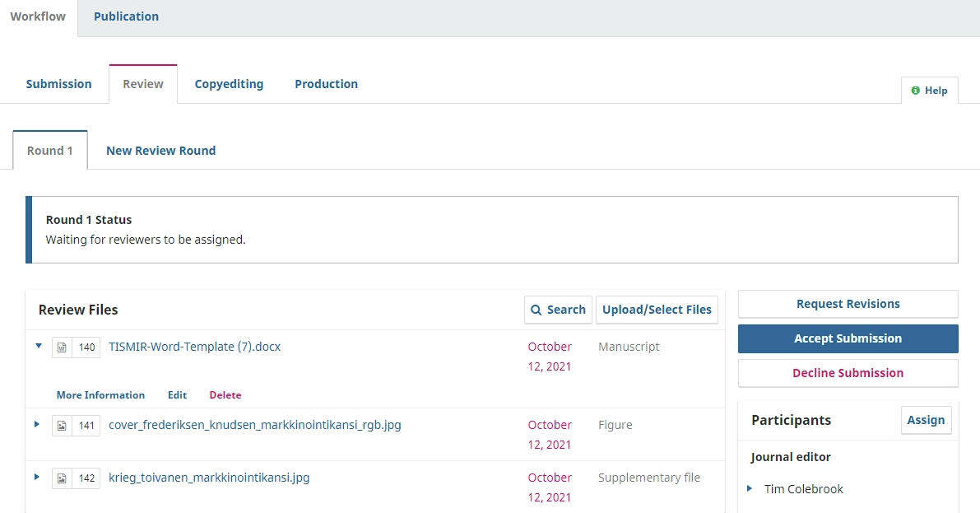Click the magnifier icon in Search button
Screen dimensions: 980x513
pos(536,310)
